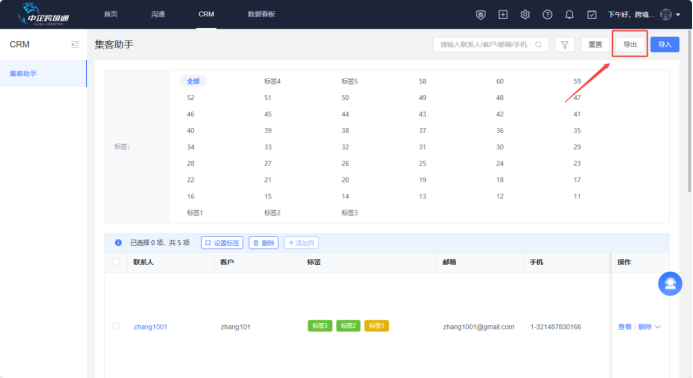Select 集客助手 in sidebar
Screen dimensions: 693x378
click(x=43, y=73)
